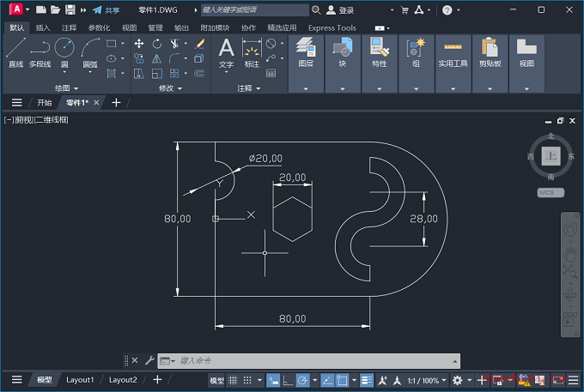Open the Text (文字) tool
This screenshot has height=392, width=584.
tap(226, 53)
